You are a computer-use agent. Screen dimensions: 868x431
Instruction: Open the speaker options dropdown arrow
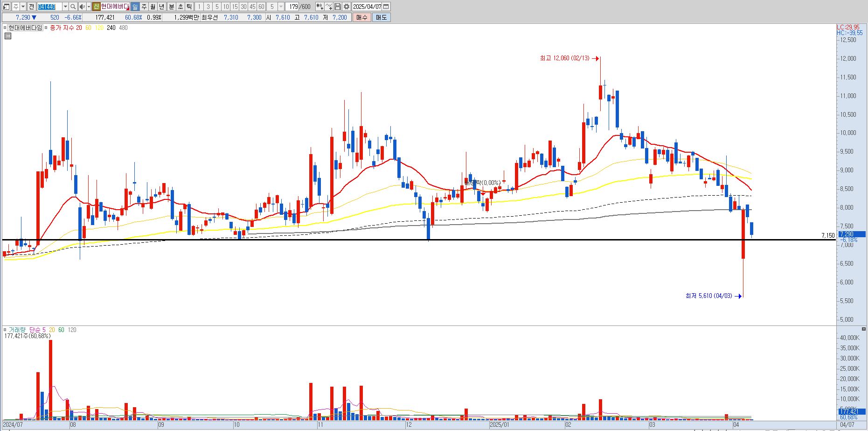pyautogui.click(x=89, y=7)
